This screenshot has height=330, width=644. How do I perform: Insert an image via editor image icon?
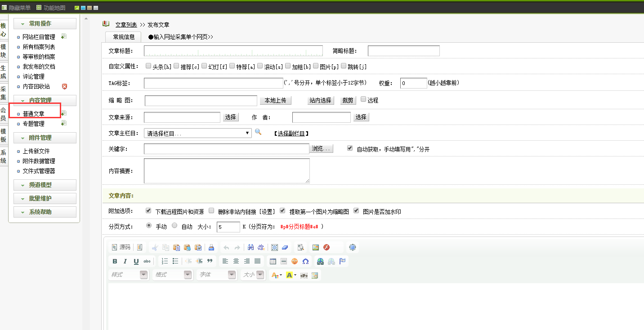pos(316,247)
